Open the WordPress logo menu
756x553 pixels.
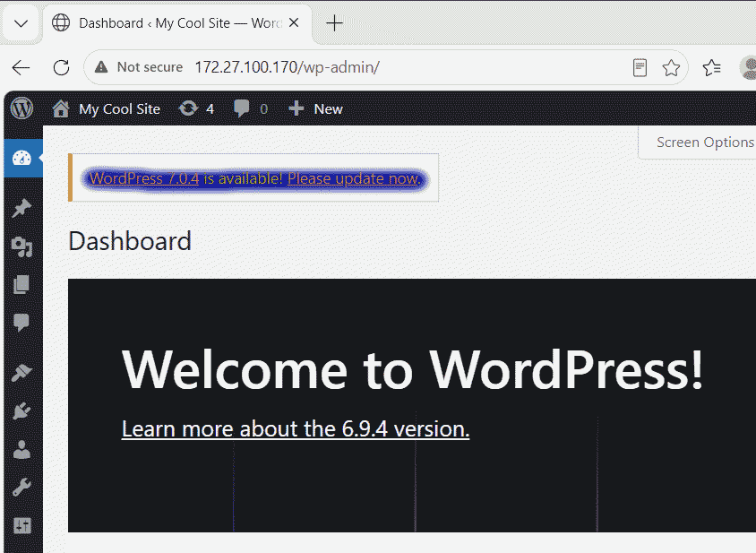tap(22, 108)
